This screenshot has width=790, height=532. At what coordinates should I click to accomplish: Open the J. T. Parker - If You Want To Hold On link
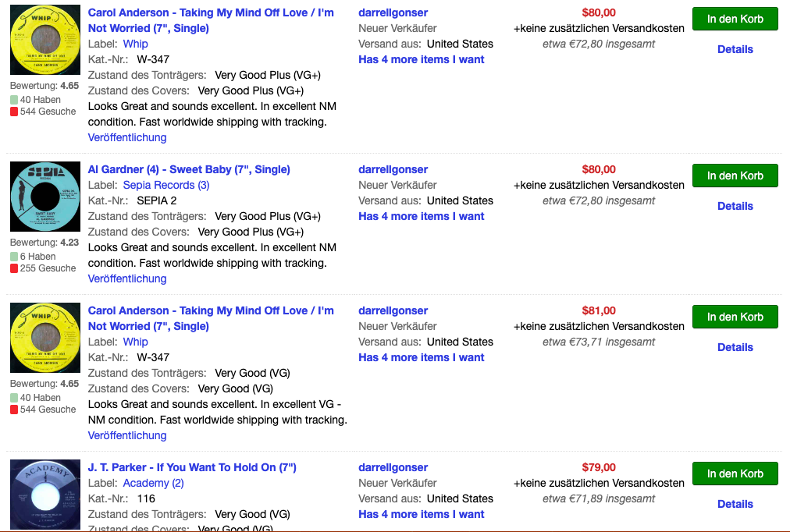pos(192,467)
